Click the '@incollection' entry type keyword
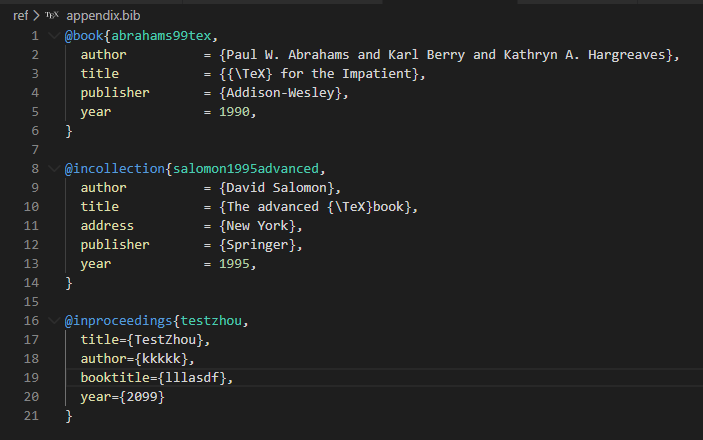This screenshot has width=703, height=440. click(x=115, y=169)
